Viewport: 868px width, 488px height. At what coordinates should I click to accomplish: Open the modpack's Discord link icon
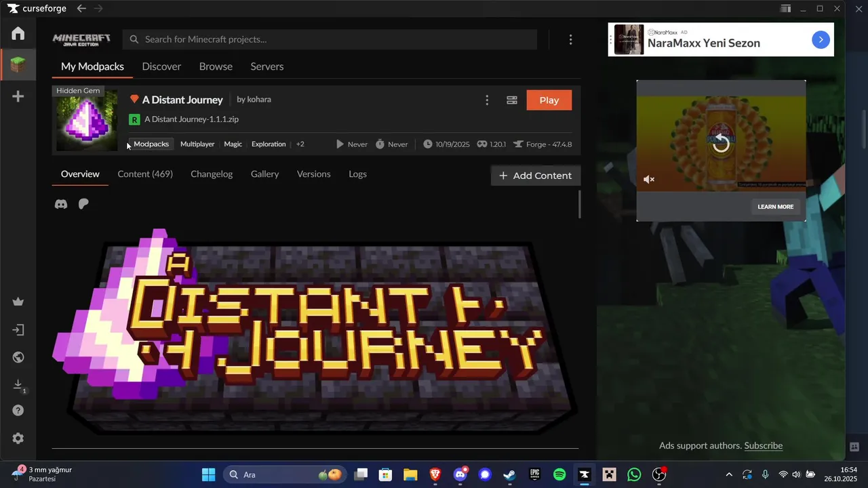click(x=61, y=204)
